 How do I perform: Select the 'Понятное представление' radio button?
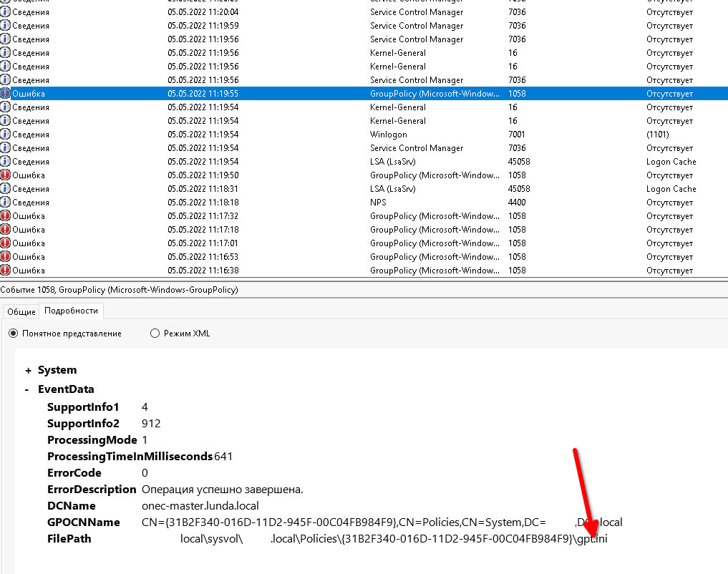point(14,334)
